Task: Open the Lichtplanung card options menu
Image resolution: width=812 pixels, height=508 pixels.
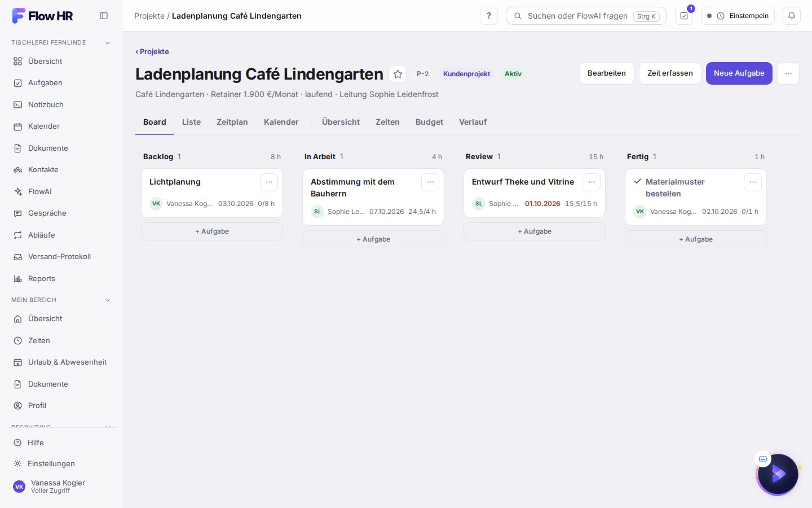Action: point(269,182)
